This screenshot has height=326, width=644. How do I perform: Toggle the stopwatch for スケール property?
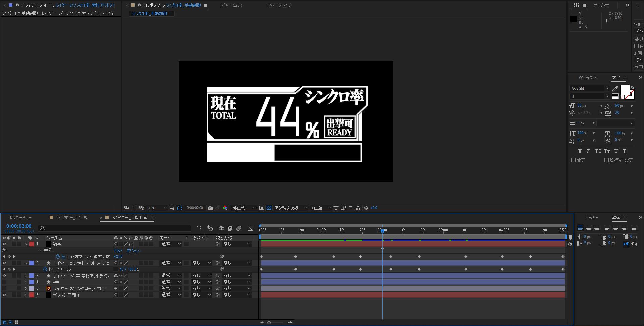(x=45, y=269)
